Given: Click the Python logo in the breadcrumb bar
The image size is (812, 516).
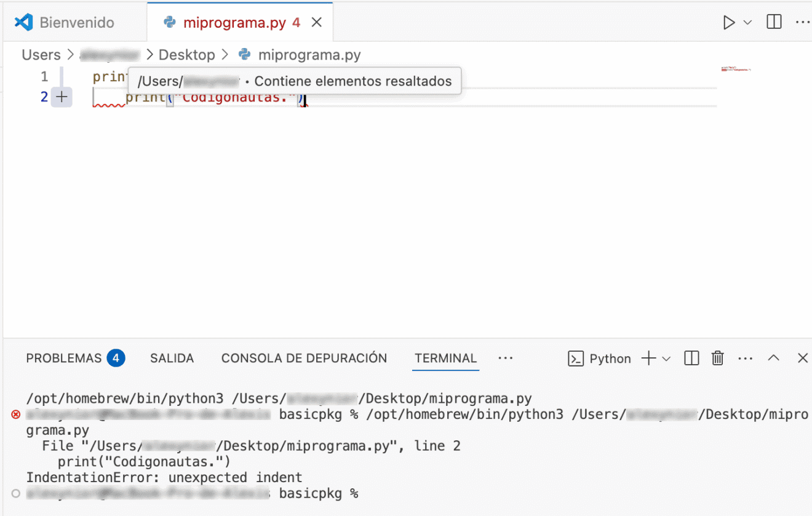Looking at the screenshot, I should [244, 54].
